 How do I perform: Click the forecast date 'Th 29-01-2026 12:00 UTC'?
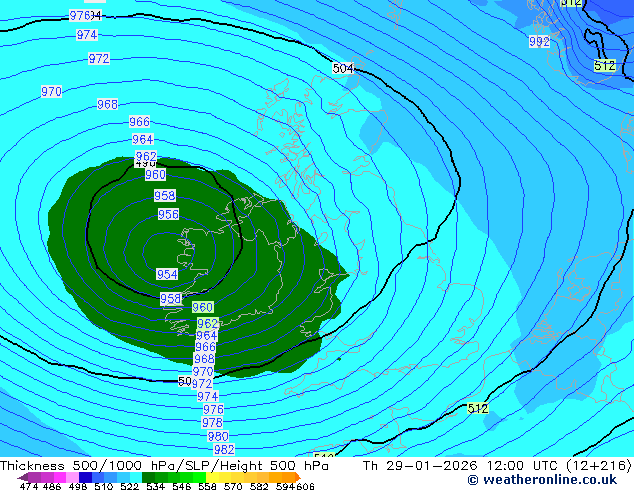click(x=460, y=466)
